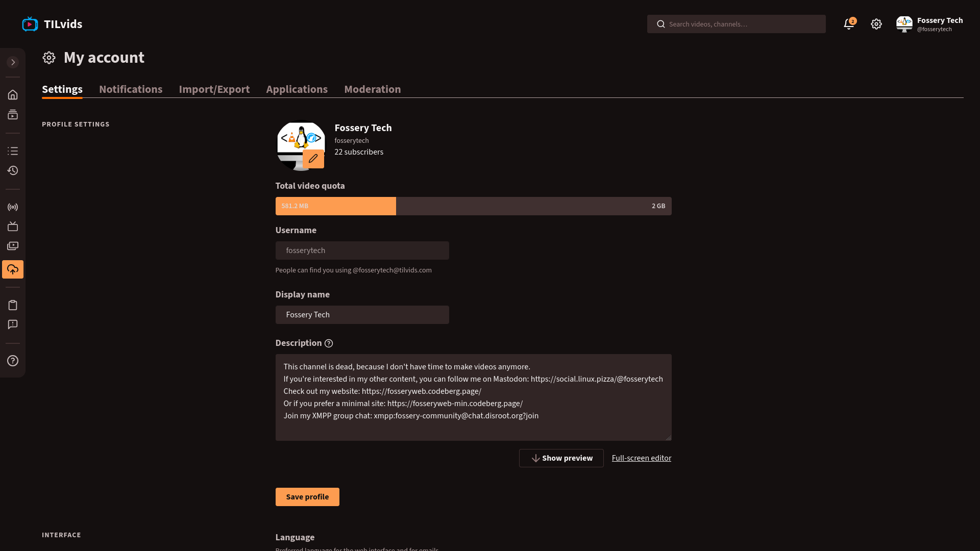Click the total video quota progress bar
Viewport: 980px width, 551px height.
[474, 206]
